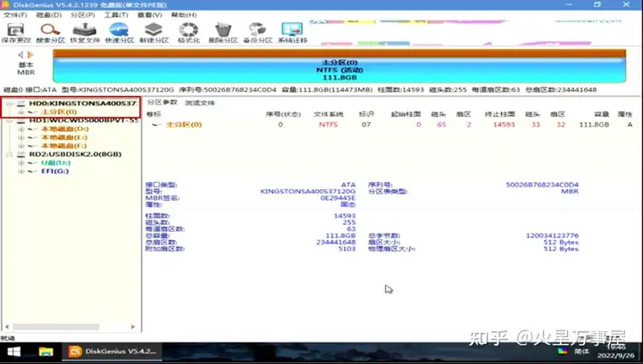643x364 pixels.
Task: Click the 搜索分区 (Search partitions) icon
Action: (x=50, y=30)
